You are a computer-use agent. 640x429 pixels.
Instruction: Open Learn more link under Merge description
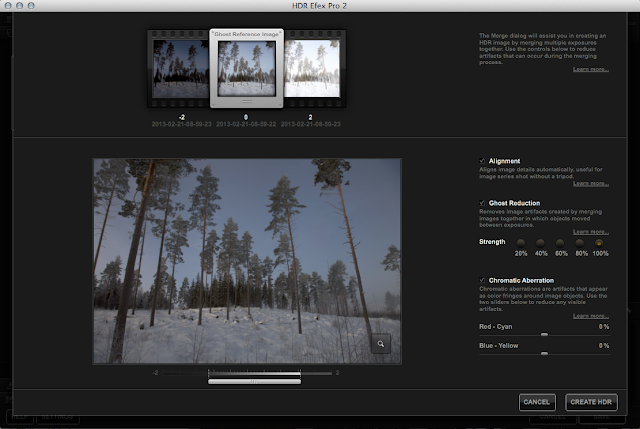pos(591,69)
